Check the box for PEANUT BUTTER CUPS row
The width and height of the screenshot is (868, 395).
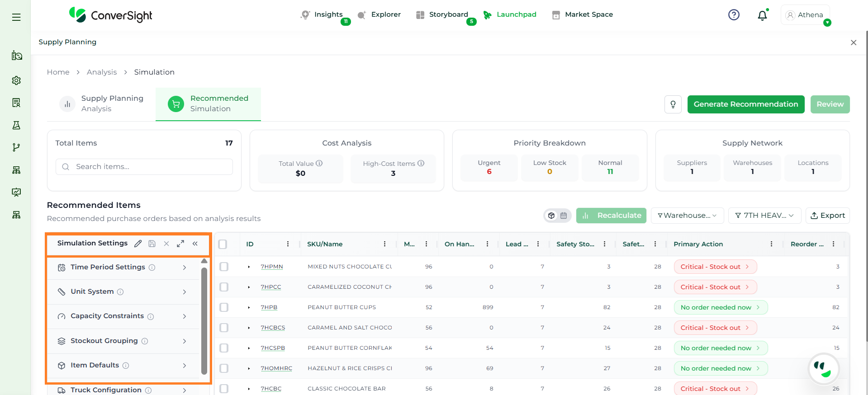(x=224, y=307)
